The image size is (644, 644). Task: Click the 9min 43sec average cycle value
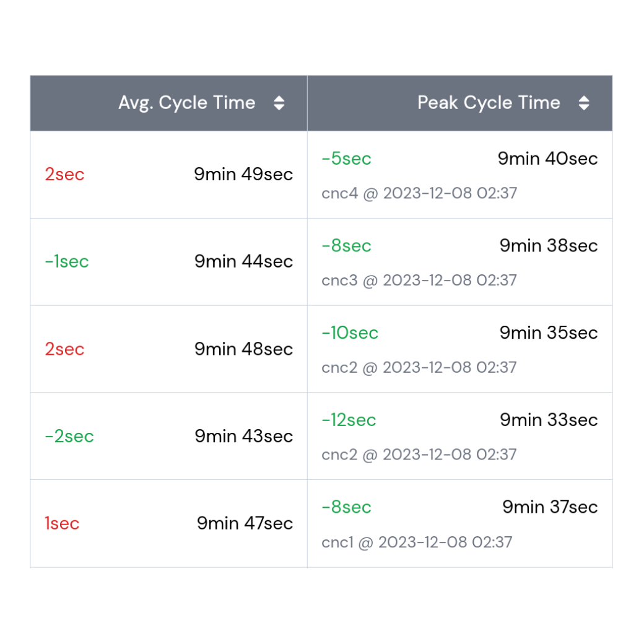coord(243,436)
